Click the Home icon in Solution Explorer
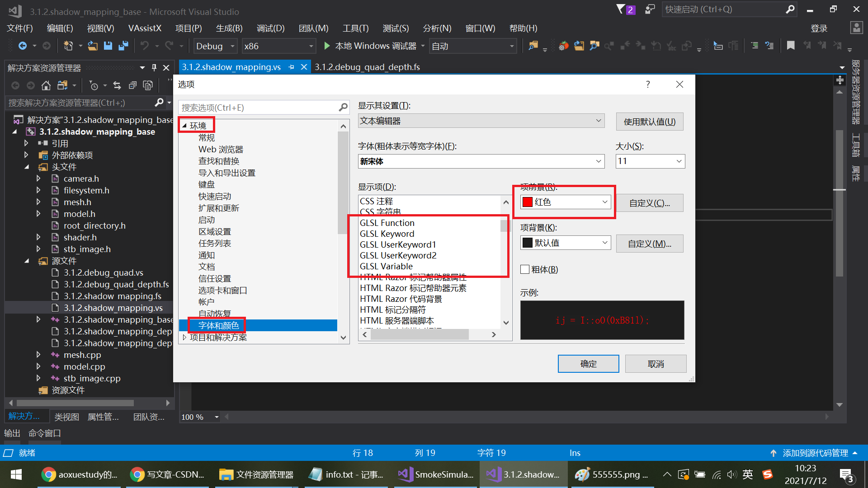The width and height of the screenshot is (868, 488). 46,85
